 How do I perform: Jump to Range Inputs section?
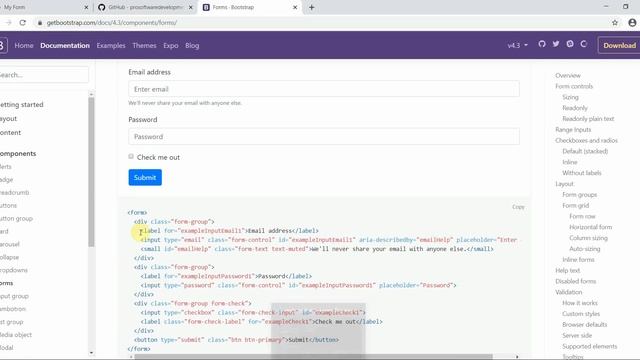tap(573, 129)
